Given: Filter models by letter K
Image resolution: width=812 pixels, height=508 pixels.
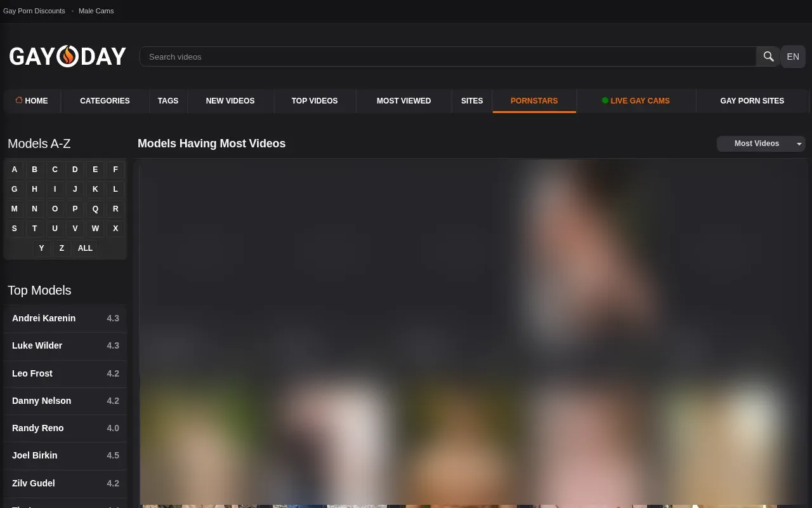Looking at the screenshot, I should [95, 189].
